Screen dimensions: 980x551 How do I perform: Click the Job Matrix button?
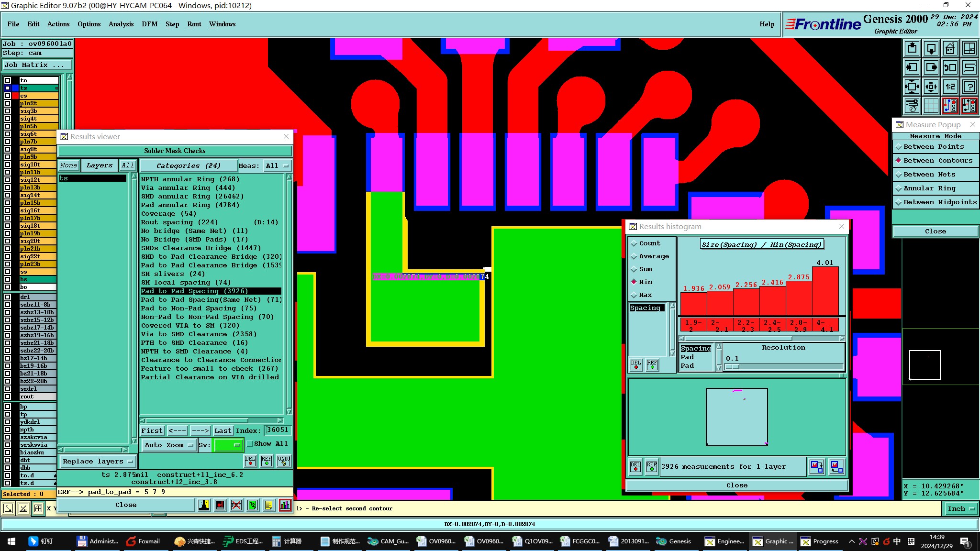tap(37, 65)
